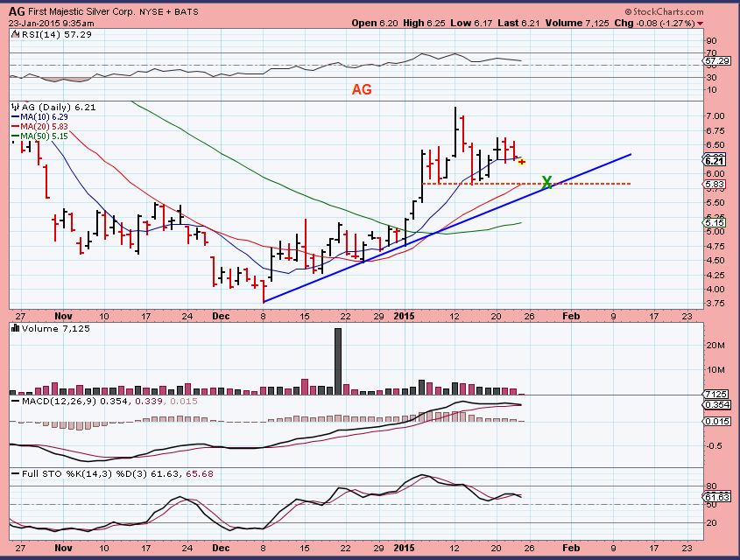
Task: Click the Feb label under the price chart
Action: click(x=571, y=316)
